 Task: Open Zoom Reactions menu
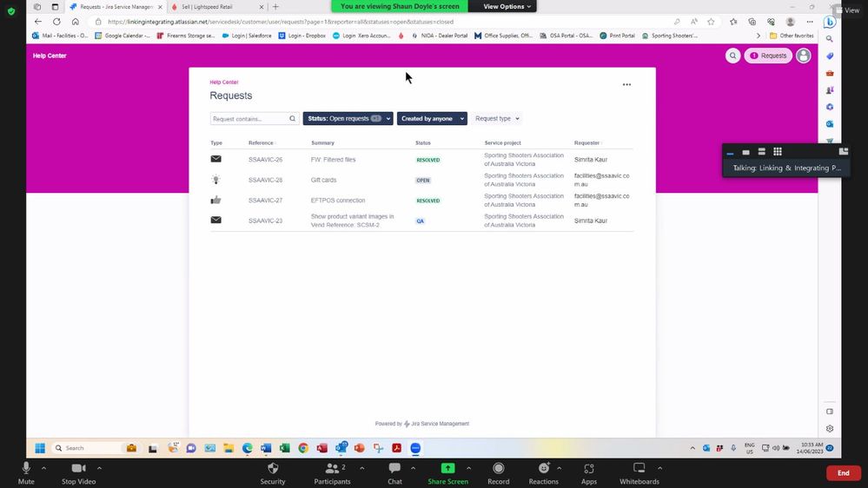543,473
